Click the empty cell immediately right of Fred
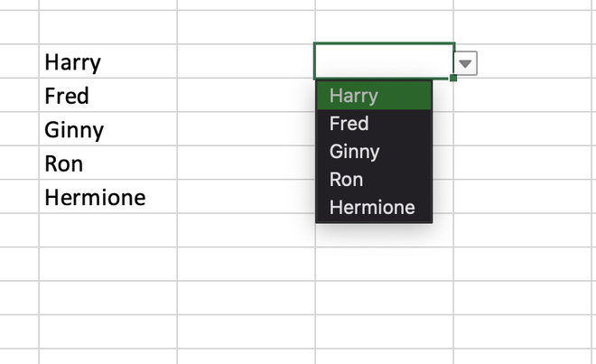 click(x=246, y=96)
